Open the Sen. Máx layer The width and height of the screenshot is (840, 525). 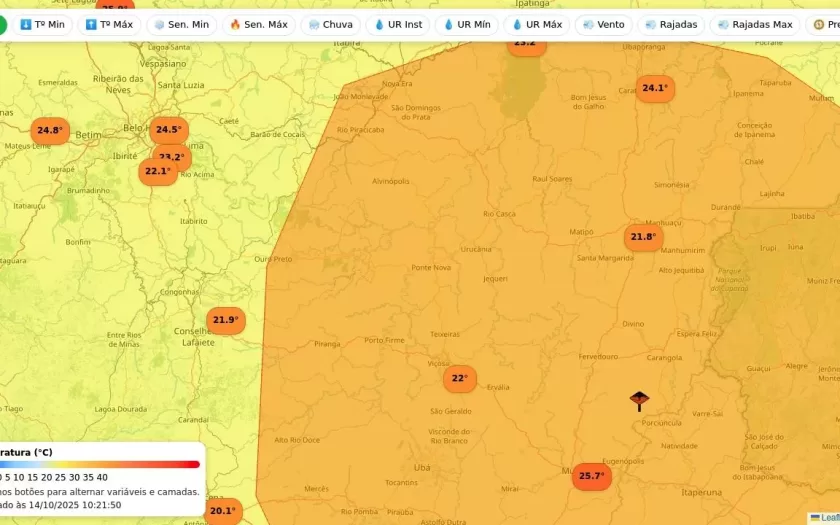coord(258,24)
